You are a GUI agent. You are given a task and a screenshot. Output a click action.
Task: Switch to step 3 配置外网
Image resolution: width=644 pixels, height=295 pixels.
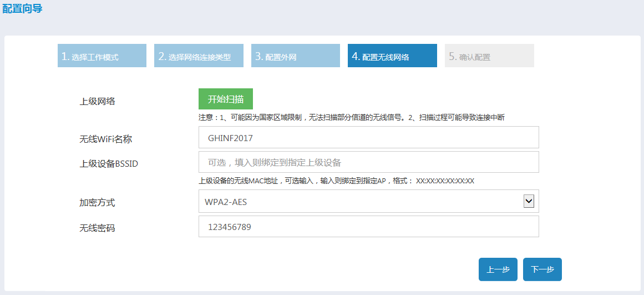tap(296, 56)
